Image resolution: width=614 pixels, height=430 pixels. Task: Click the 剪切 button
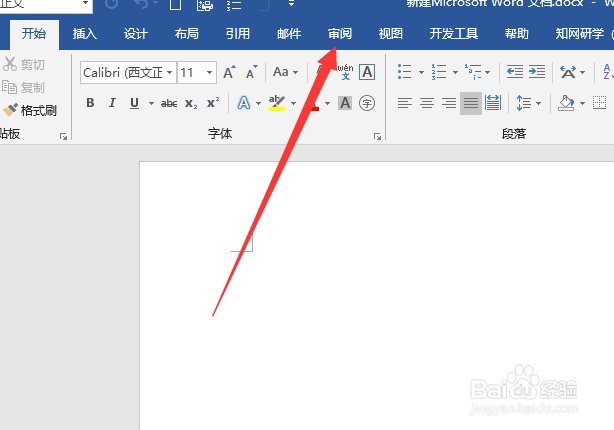[x=24, y=64]
